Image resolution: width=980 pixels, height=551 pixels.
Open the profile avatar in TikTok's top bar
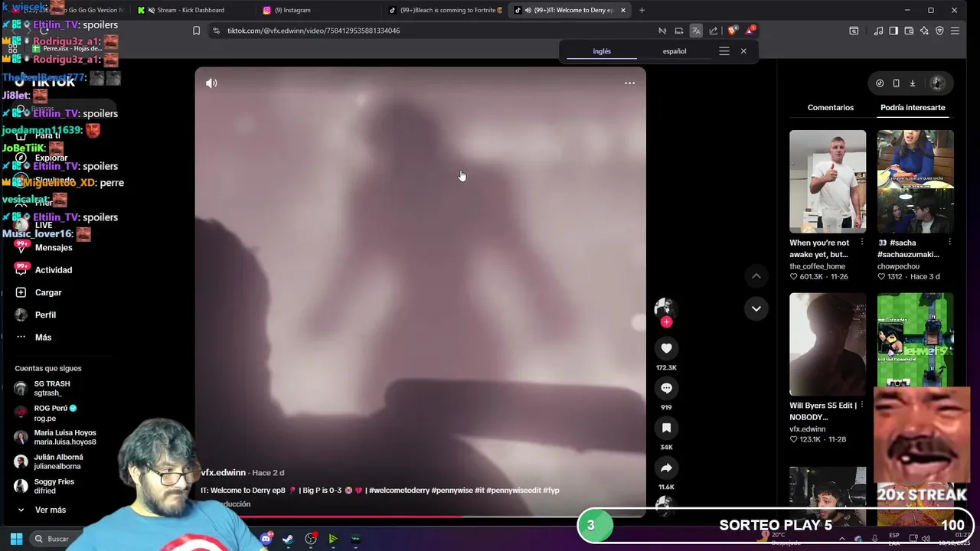click(x=937, y=83)
